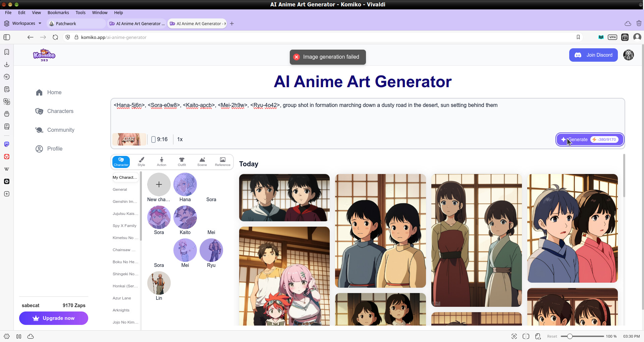Viewport: 644px width, 342px height.
Task: Choose the Azur Lane category
Action: pyautogui.click(x=122, y=298)
